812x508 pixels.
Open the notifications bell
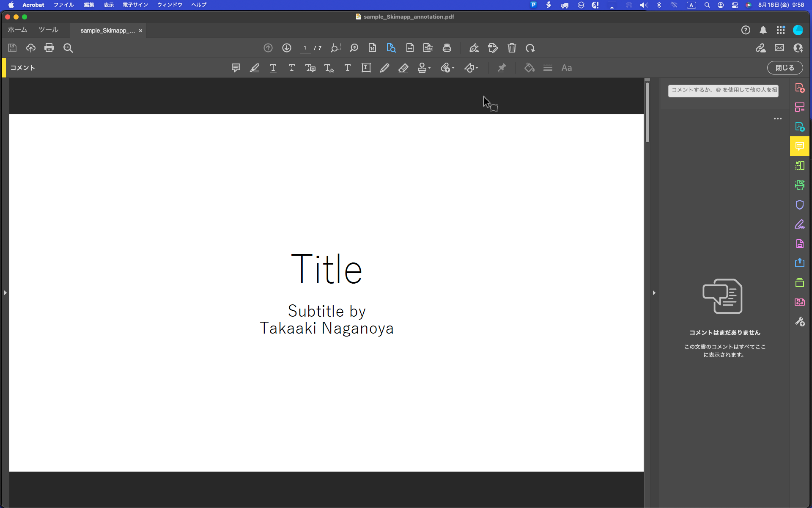(x=763, y=30)
